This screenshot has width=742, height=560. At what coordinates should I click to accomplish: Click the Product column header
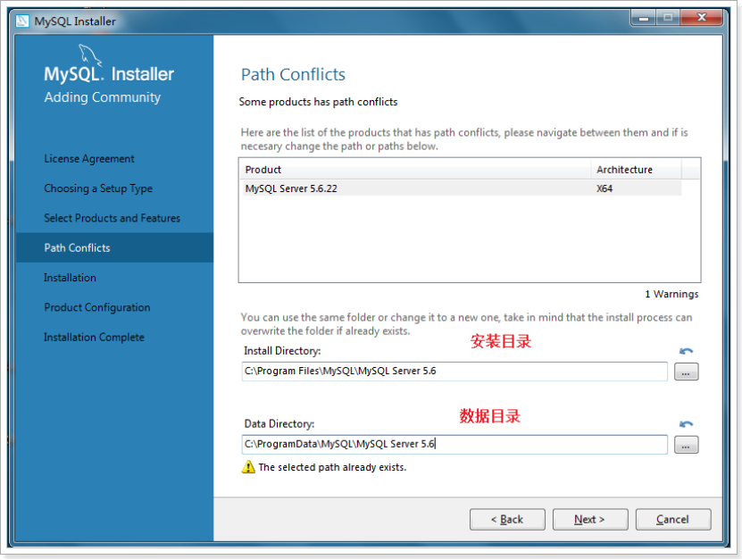(415, 170)
